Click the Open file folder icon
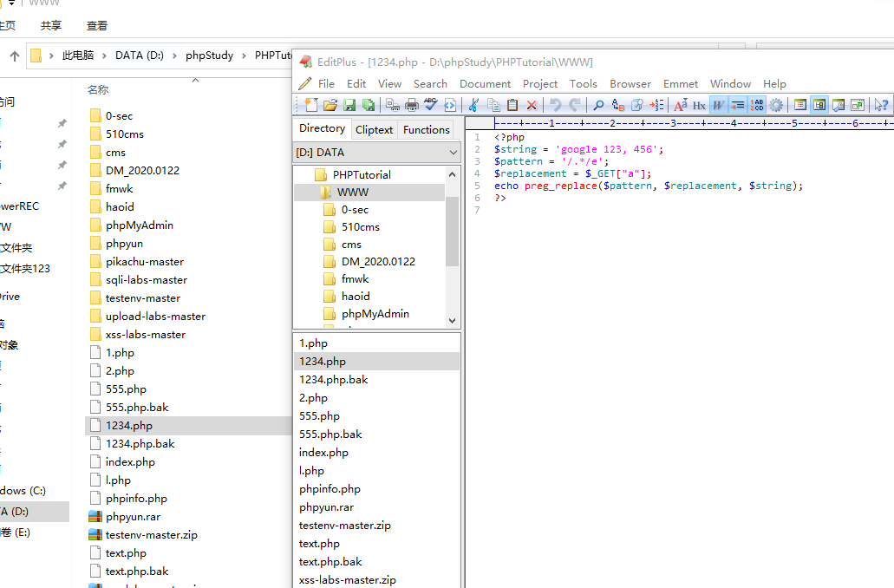This screenshot has width=894, height=588. click(330, 105)
